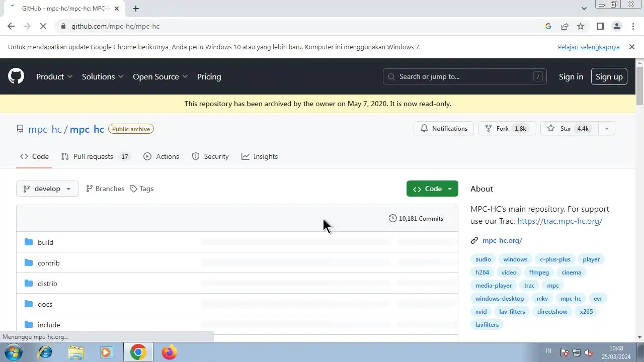View Branches list

105,189
